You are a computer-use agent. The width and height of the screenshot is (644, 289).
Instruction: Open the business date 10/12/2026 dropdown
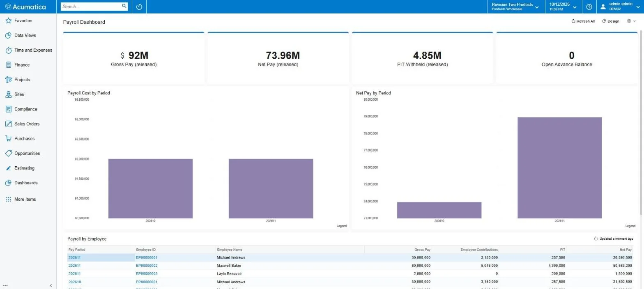[x=563, y=7]
